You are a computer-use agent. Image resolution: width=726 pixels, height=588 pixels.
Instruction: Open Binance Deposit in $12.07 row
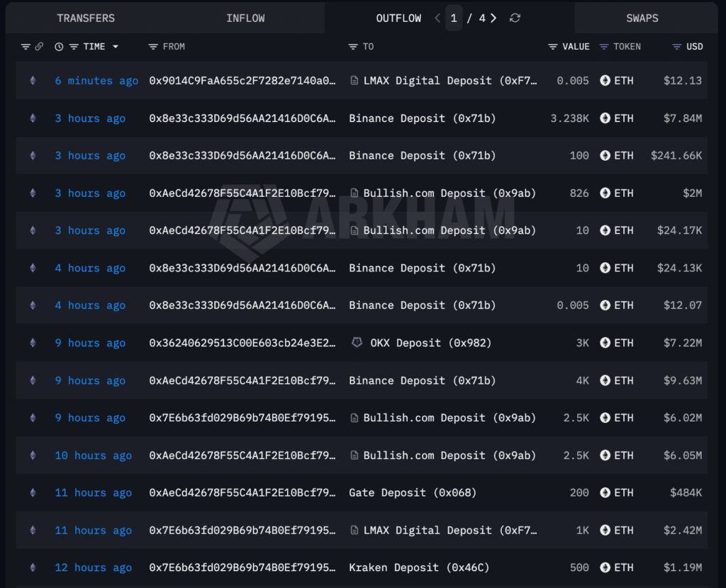coord(423,305)
